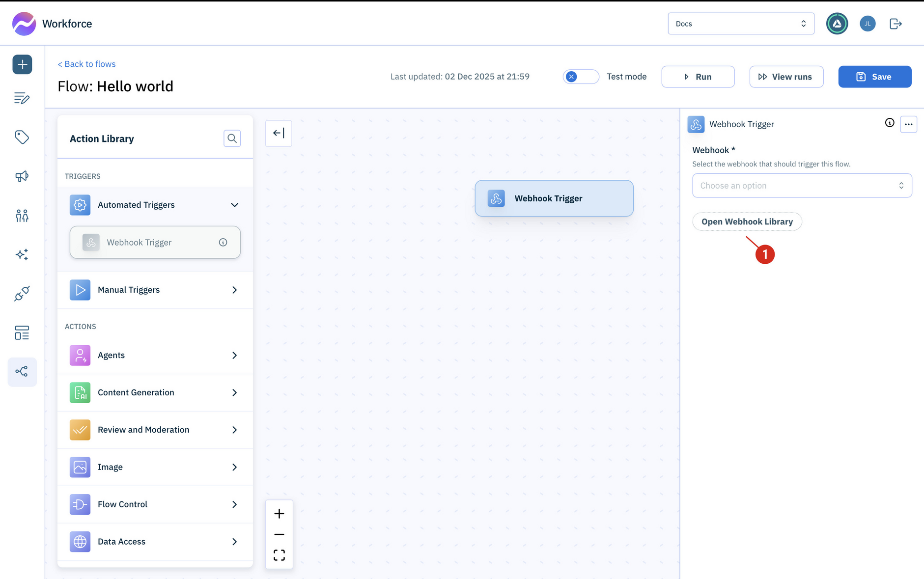The width and height of the screenshot is (924, 579).
Task: Open the Choose an option webhook dropdown
Action: click(802, 185)
